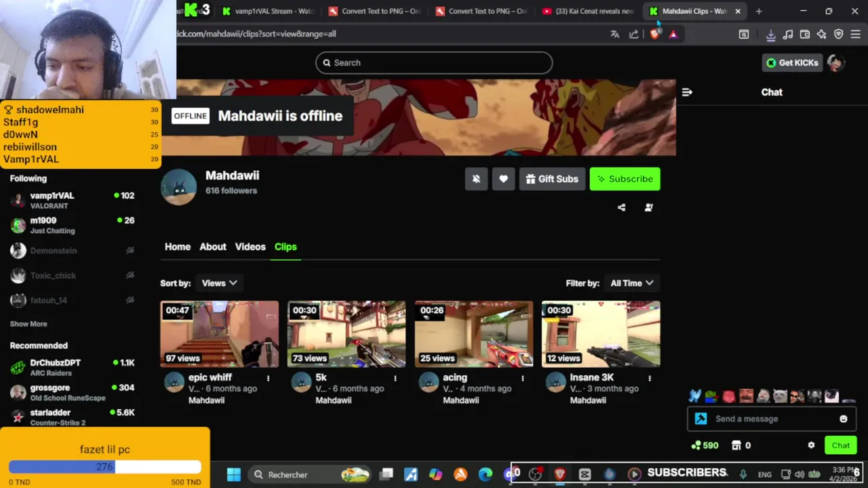The image size is (868, 488).
Task: Open the browser sidebar search panel icon
Action: click(744, 34)
